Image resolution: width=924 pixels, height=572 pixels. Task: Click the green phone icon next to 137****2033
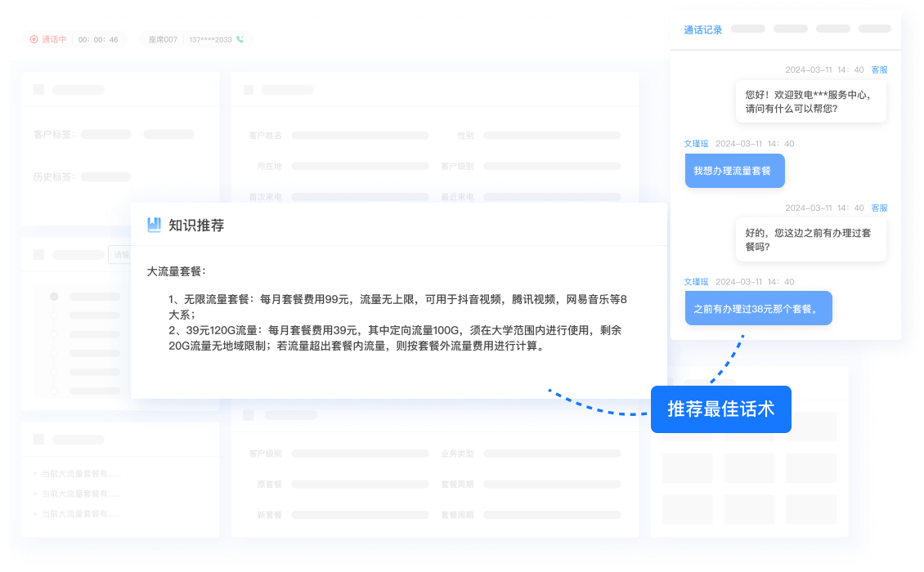tap(240, 39)
